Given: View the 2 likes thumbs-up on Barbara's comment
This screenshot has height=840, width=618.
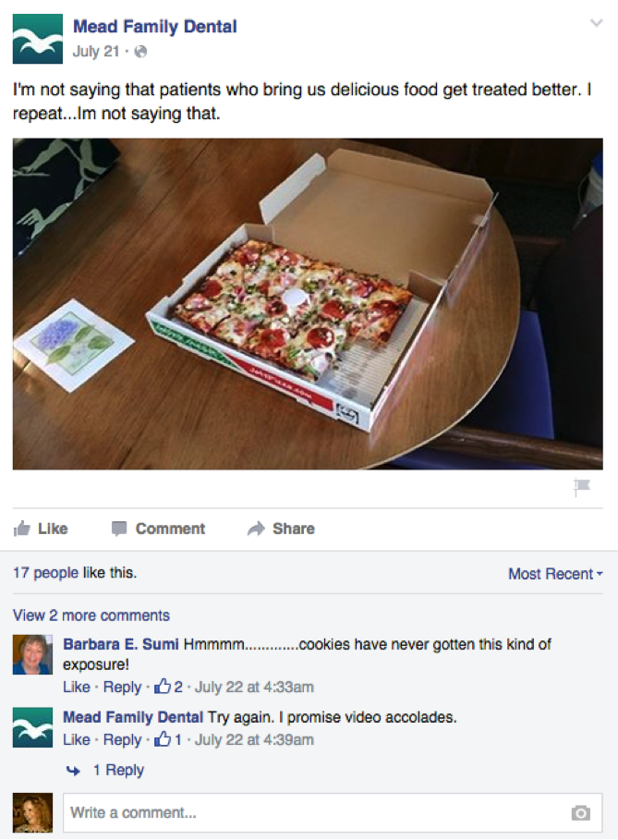Looking at the screenshot, I should [x=168, y=687].
